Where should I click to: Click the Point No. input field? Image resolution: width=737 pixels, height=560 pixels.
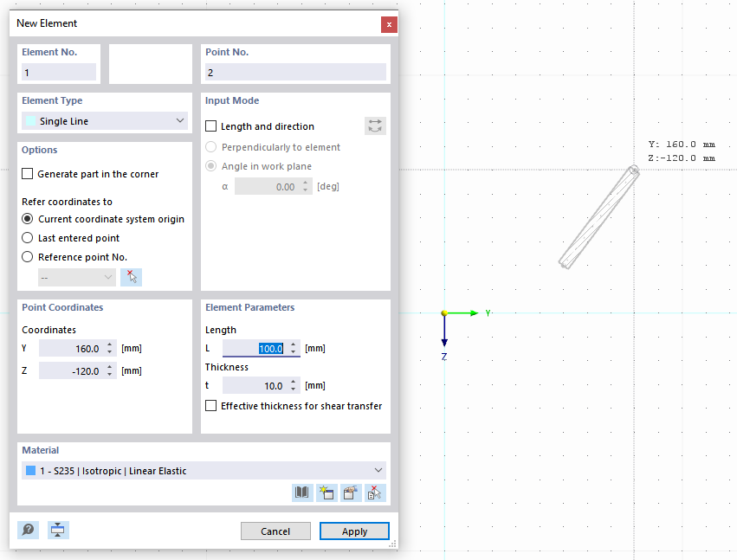295,73
